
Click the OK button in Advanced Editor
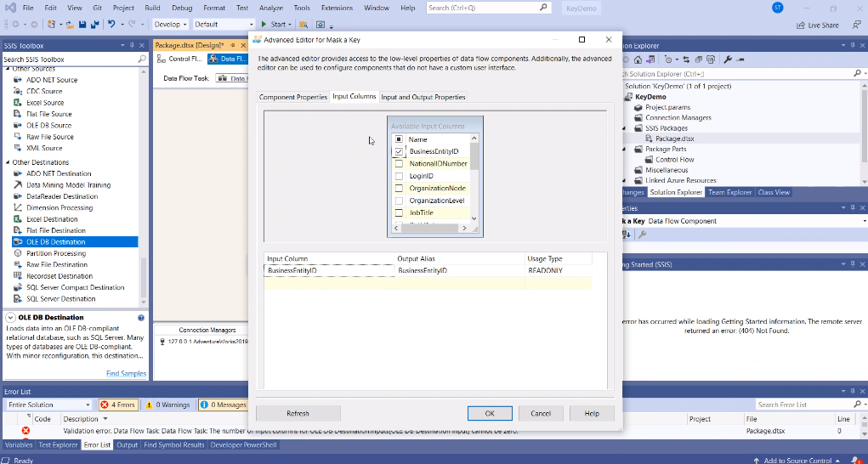tap(490, 413)
